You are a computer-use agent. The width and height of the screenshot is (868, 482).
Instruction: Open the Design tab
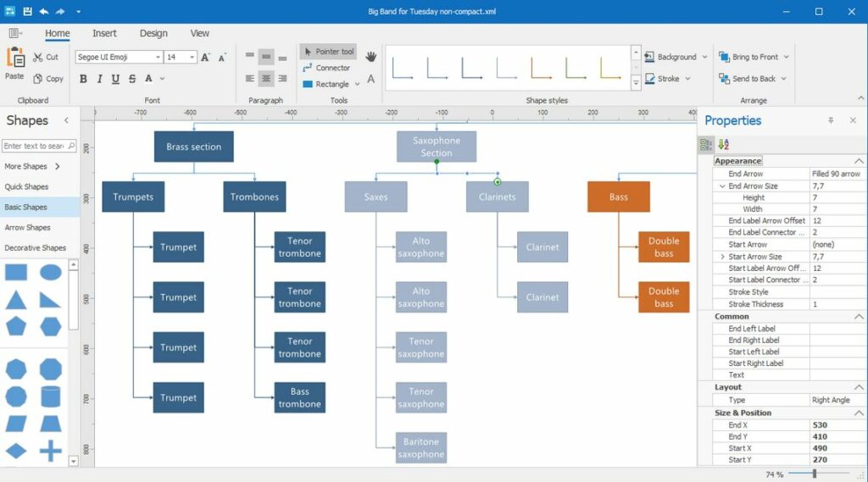(153, 33)
